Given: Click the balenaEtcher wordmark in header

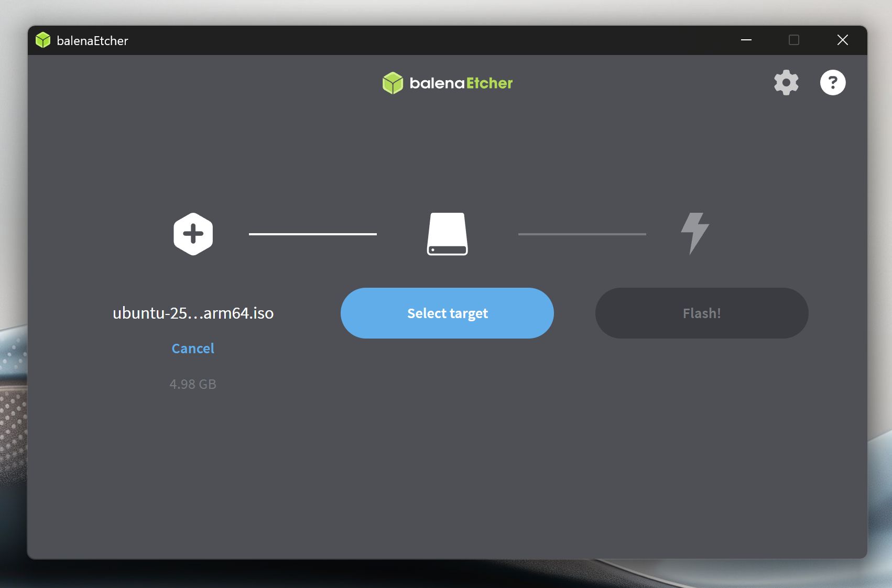Looking at the screenshot, I should tap(461, 83).
